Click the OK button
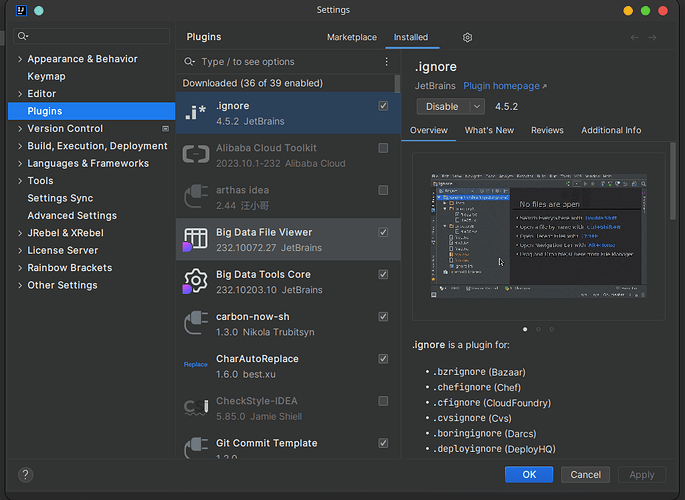Viewport: 685px width, 500px height. coord(529,475)
